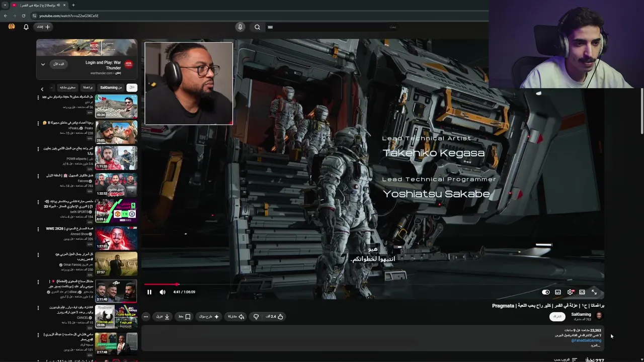Open more actions three-dot menu under video
The width and height of the screenshot is (644, 362).
point(146,317)
